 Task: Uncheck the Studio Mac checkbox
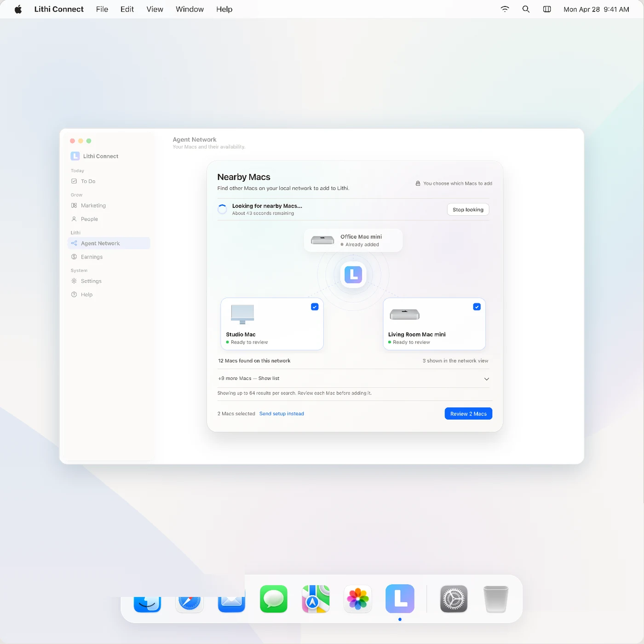[x=315, y=307]
